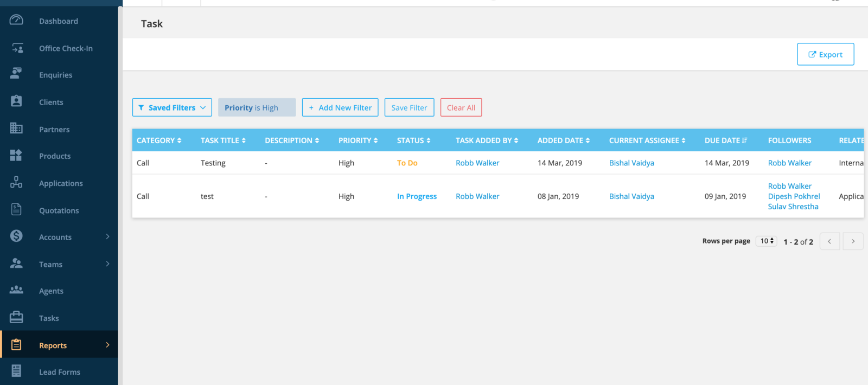Click the Agents group icon

16,290
